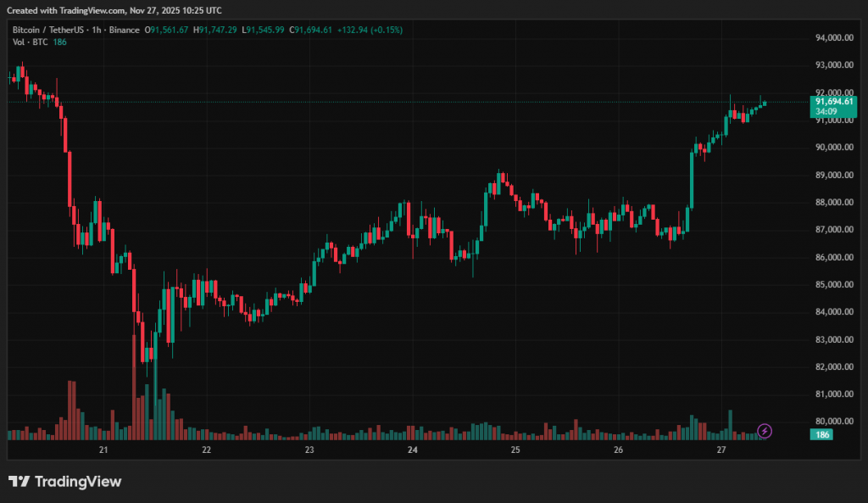Screen dimensions: 868x503
Task: Select date 27 on the time axis
Action: point(721,450)
